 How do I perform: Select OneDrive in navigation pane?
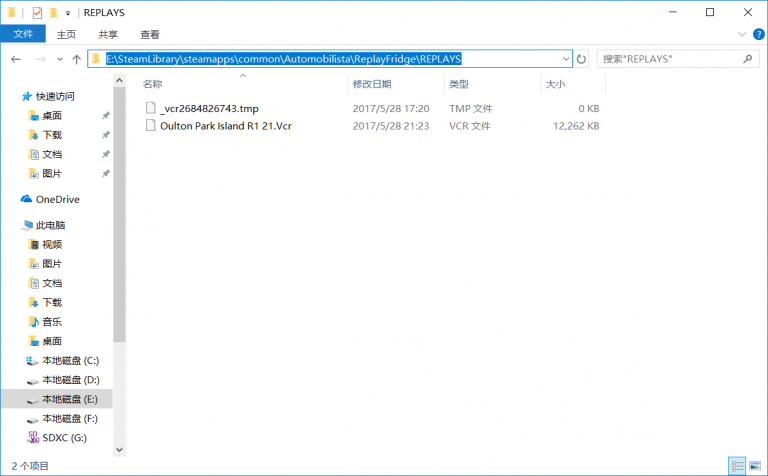point(57,199)
